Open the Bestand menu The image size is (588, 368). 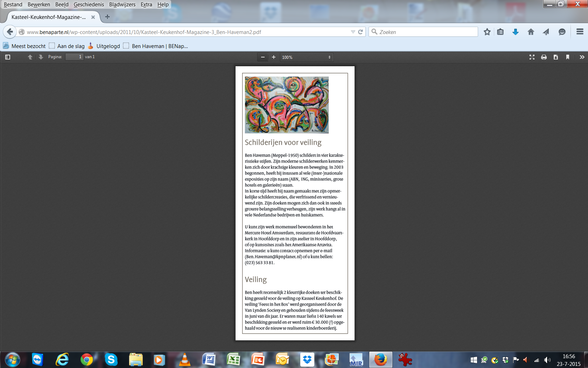[x=13, y=5]
